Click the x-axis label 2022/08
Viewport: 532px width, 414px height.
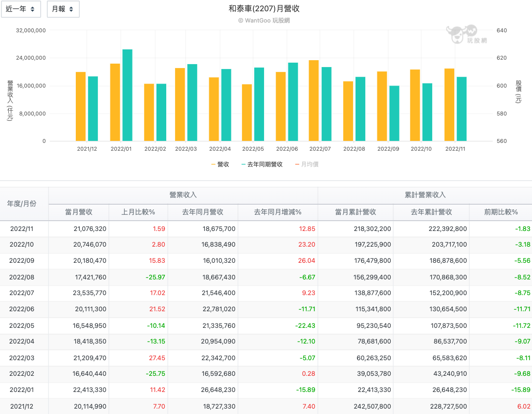pyautogui.click(x=354, y=149)
